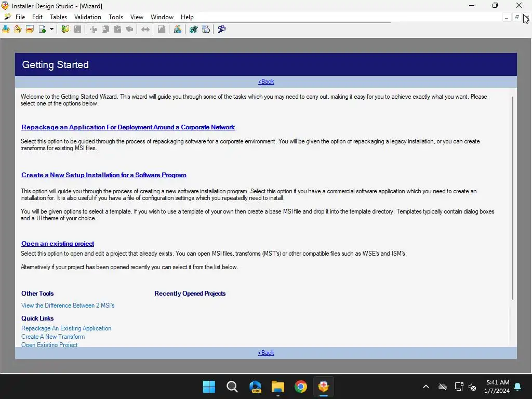The image size is (532, 399).
Task: Launch Google Chrome from the taskbar
Action: pyautogui.click(x=301, y=387)
